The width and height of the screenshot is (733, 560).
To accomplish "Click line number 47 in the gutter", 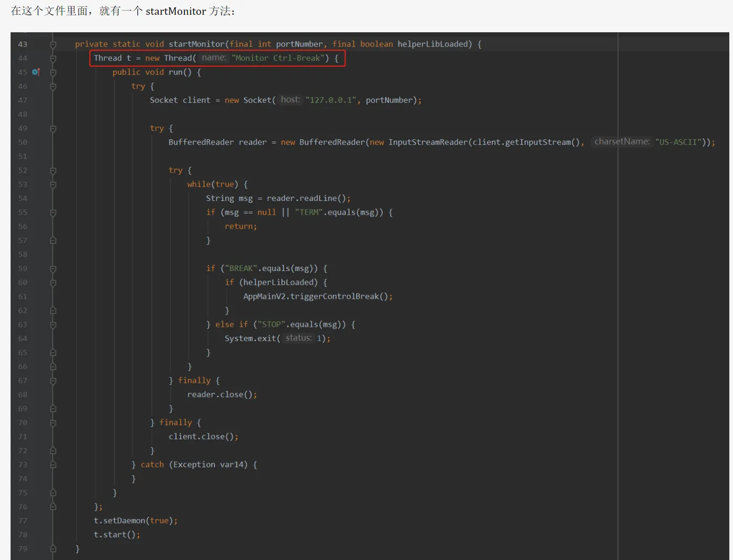I will [23, 100].
